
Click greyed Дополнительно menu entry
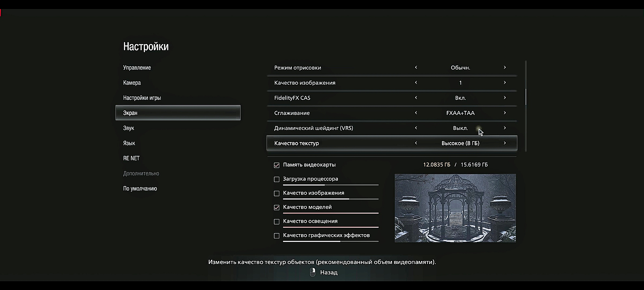(141, 173)
